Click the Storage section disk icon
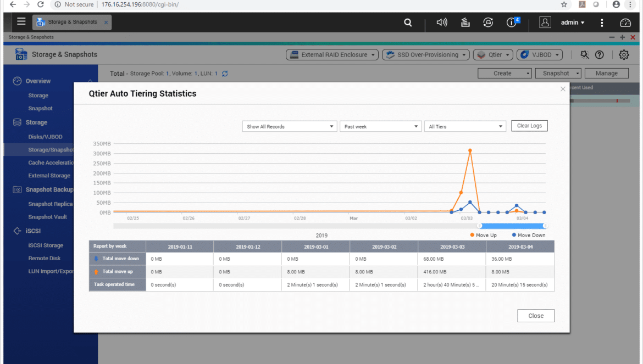 (17, 122)
